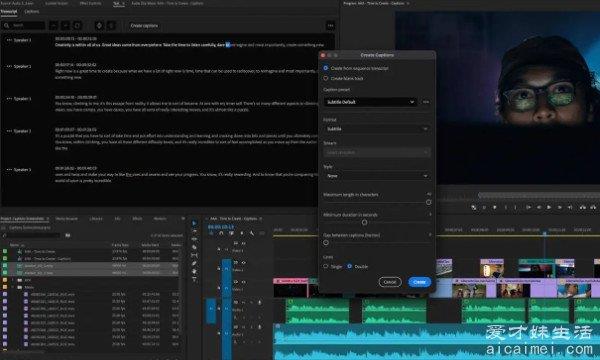The width and height of the screenshot is (600, 360).
Task: Select the Pen tool in tools panel
Action: point(194,263)
